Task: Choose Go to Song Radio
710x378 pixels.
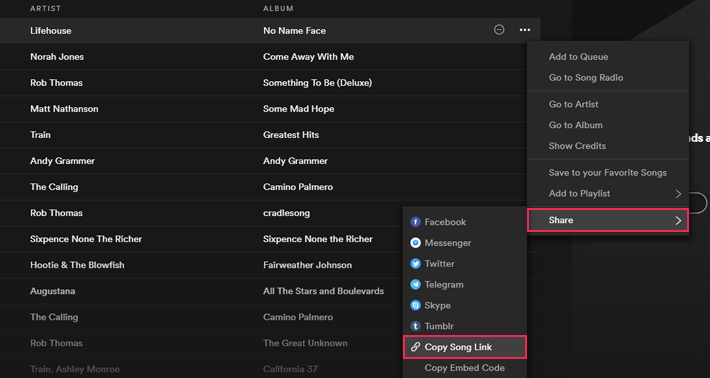Action: coord(586,78)
